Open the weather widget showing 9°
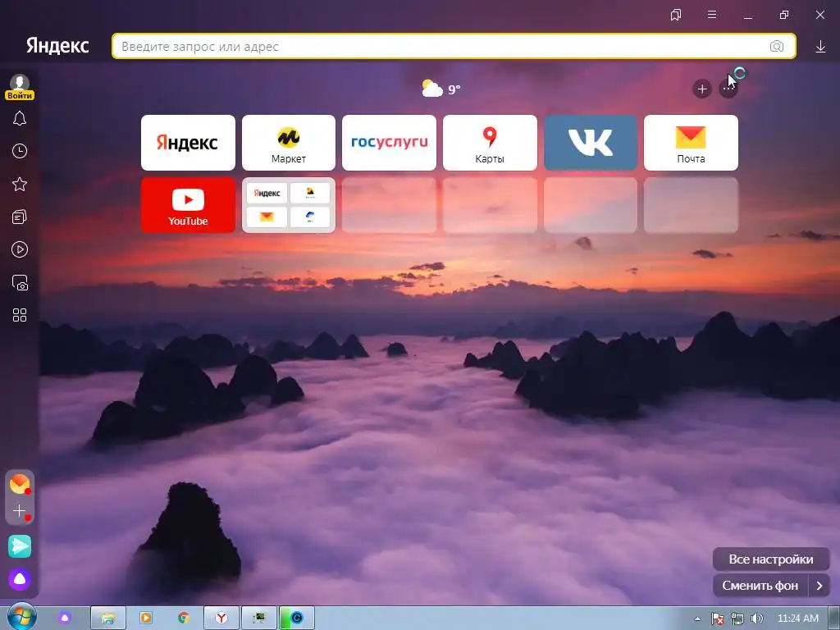Viewport: 840px width, 630px height. [x=441, y=89]
